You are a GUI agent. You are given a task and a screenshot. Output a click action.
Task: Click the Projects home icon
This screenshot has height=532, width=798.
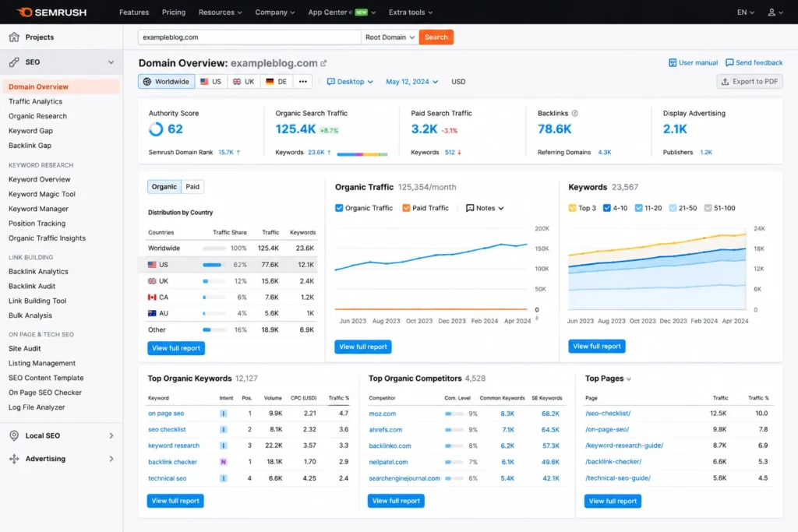(14, 37)
